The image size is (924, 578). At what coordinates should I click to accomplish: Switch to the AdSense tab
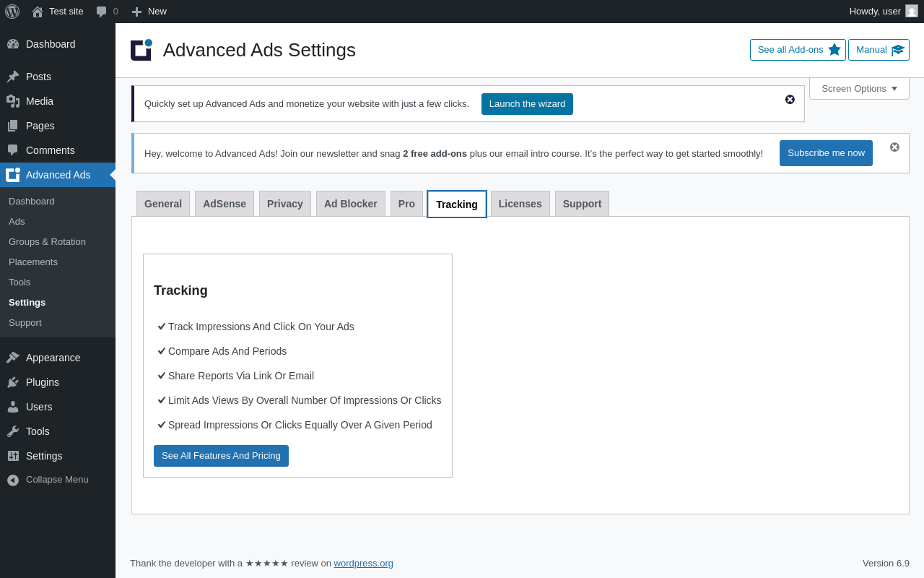[225, 204]
